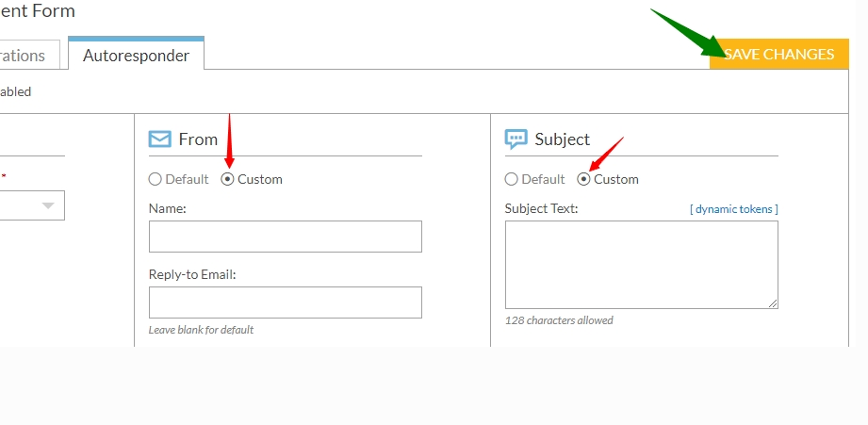The image size is (868, 425).
Task: Click the speech bubble icon beside Subject
Action: pos(516,139)
